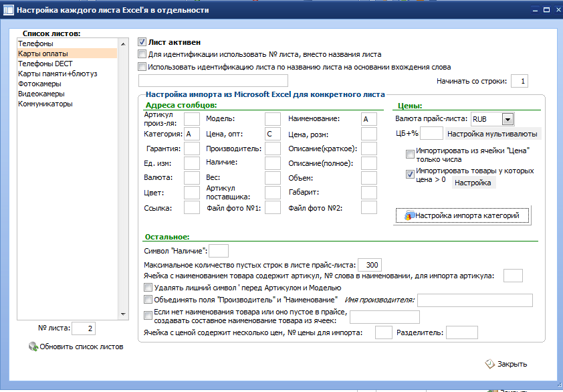Select Фотокамеры sheet
Viewport: 563px width, 392px height.
pos(67,84)
